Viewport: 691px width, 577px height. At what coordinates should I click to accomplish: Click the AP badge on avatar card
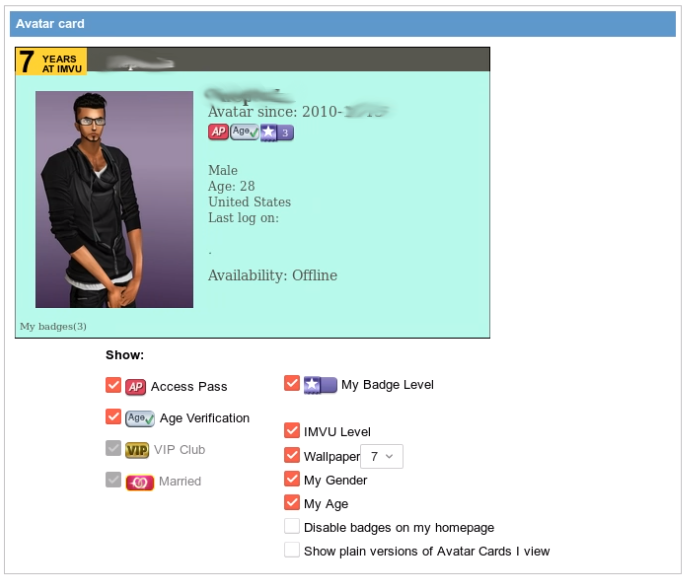tap(218, 132)
